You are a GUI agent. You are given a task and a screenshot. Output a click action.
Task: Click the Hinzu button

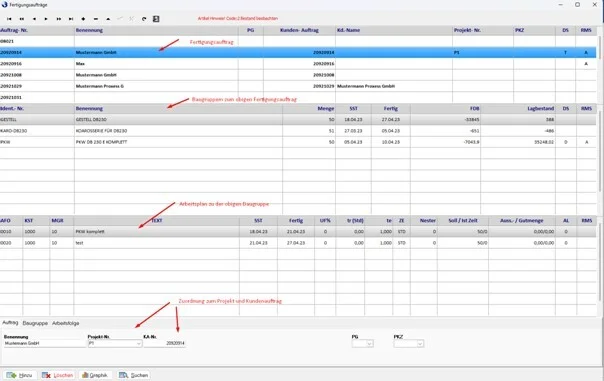(19, 375)
